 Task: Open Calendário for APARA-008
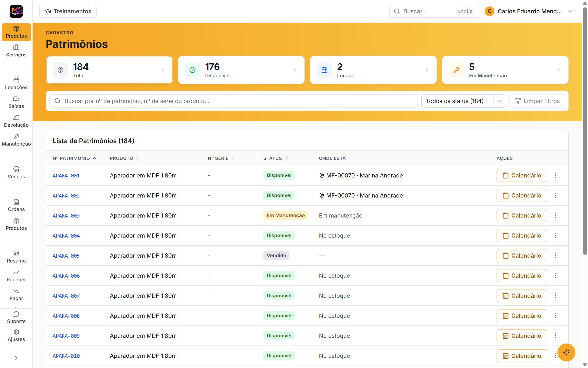(522, 316)
